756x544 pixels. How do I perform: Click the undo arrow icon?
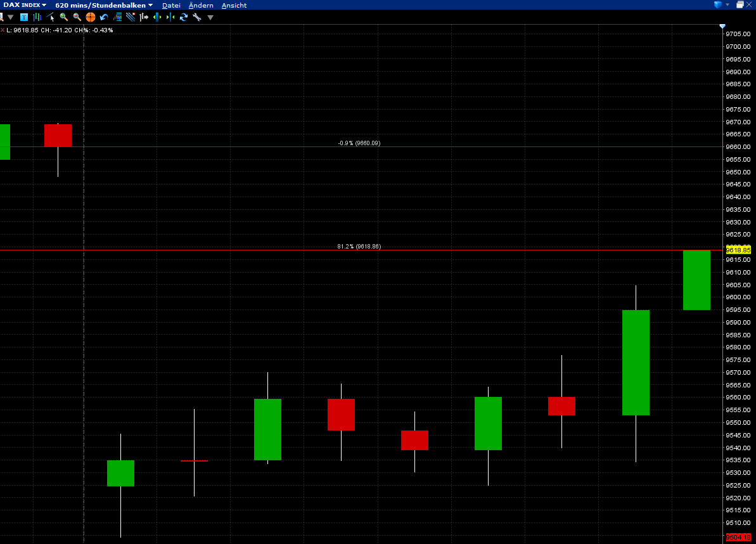click(103, 17)
